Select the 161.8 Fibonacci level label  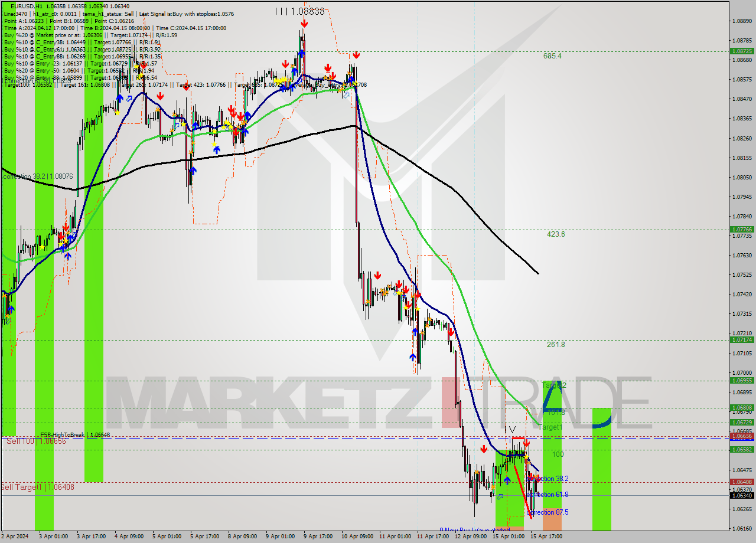coord(556,412)
